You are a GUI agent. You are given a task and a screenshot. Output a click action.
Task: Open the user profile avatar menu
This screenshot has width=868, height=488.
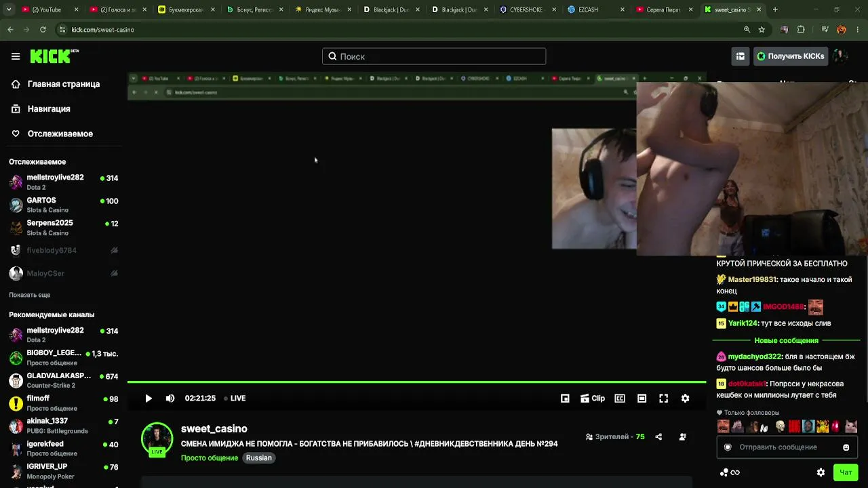841,56
